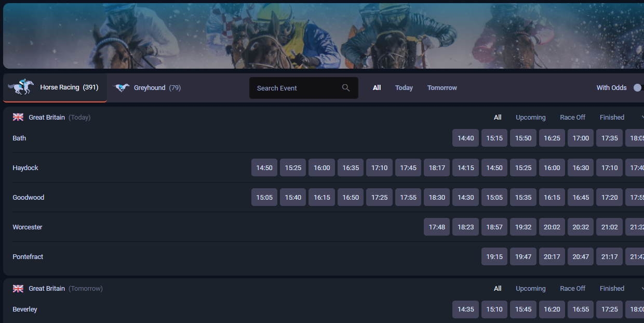Select All in Great Britain Today section
Viewport: 644px width, 323px height.
[x=498, y=117]
